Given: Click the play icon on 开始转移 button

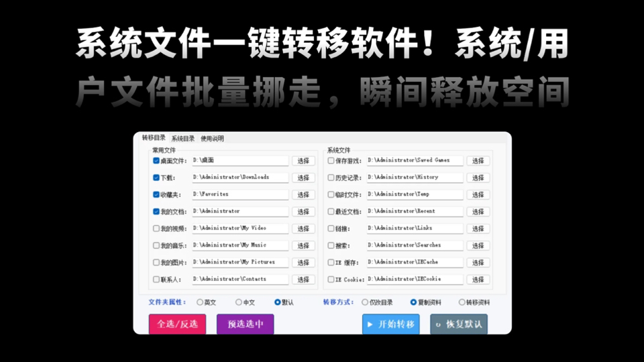Looking at the screenshot, I should click(370, 324).
